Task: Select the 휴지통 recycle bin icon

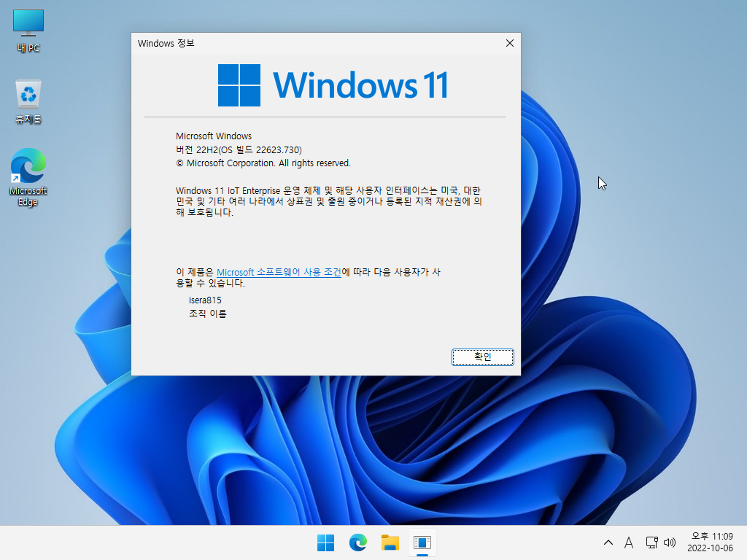Action: tap(28, 101)
